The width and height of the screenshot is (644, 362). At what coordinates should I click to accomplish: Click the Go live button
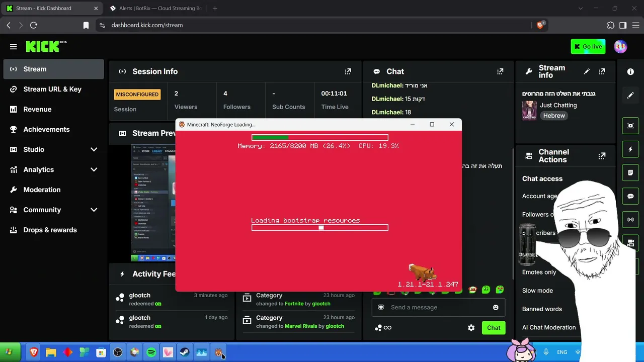pyautogui.click(x=588, y=47)
